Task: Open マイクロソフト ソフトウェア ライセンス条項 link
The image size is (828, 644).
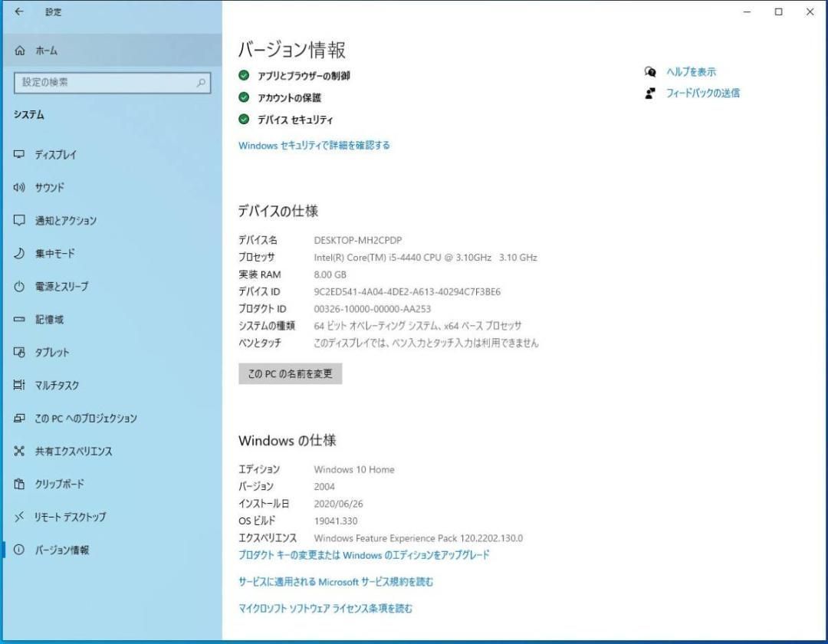Action: [325, 609]
